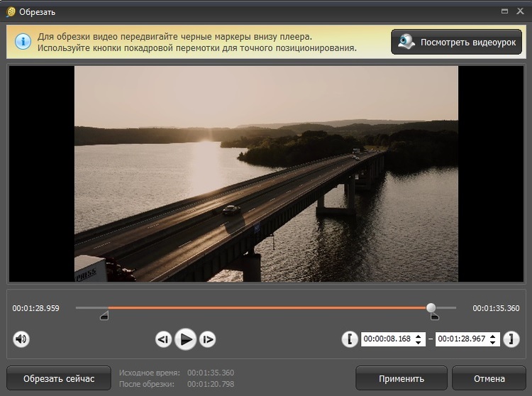Close the Обрезать dialog
This screenshot has width=532, height=396.
coord(520,11)
